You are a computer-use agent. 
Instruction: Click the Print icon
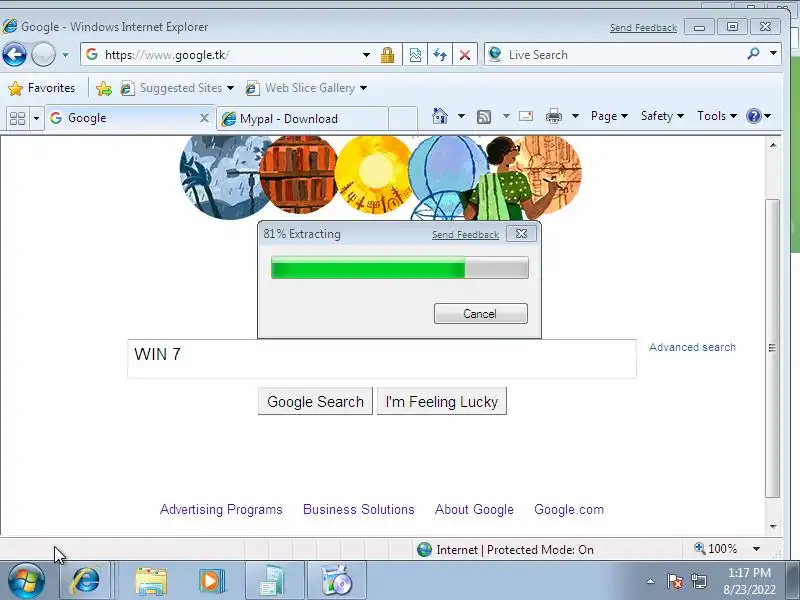pyautogui.click(x=554, y=116)
